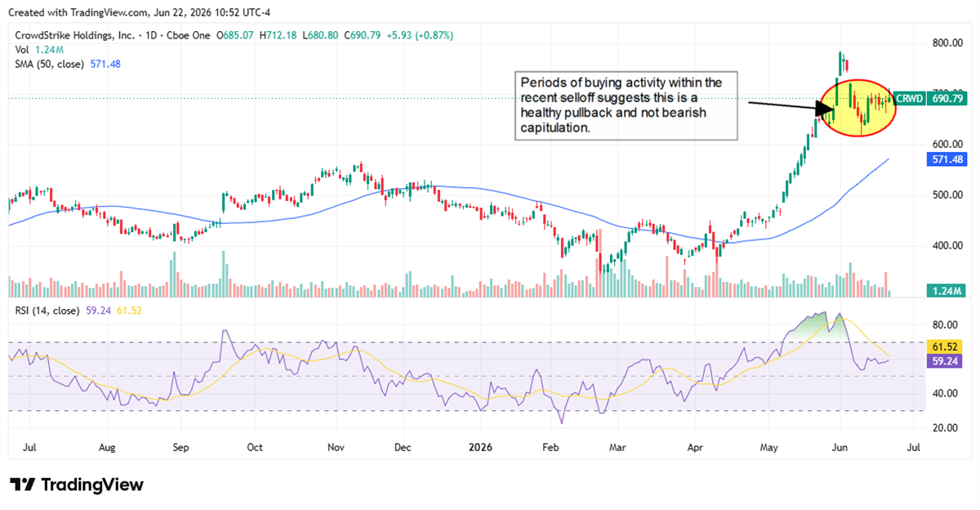The image size is (980, 510).
Task: Click the CRWD price tag on axis
Action: pyautogui.click(x=908, y=99)
